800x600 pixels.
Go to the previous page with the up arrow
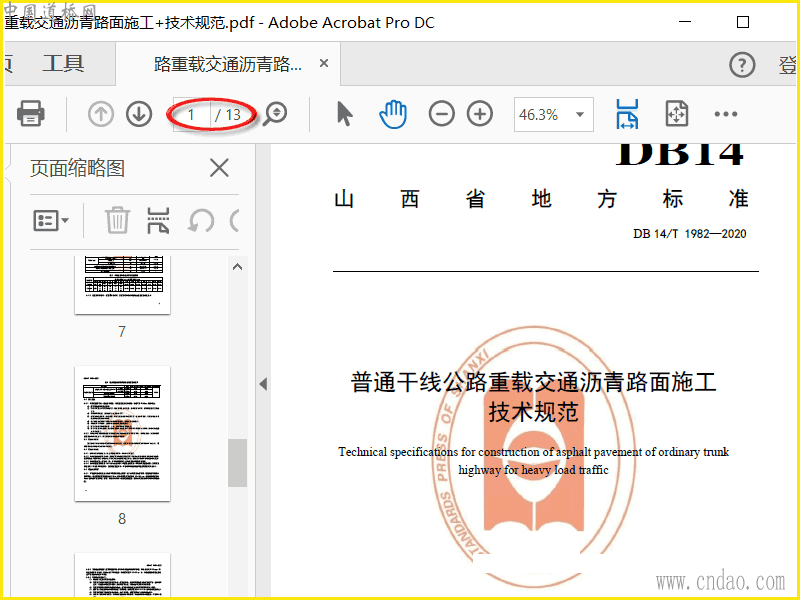click(101, 114)
